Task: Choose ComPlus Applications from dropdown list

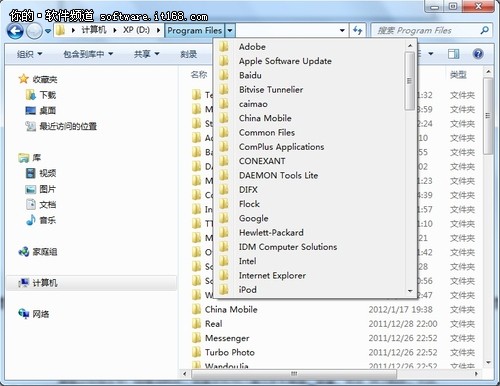Action: coord(309,147)
